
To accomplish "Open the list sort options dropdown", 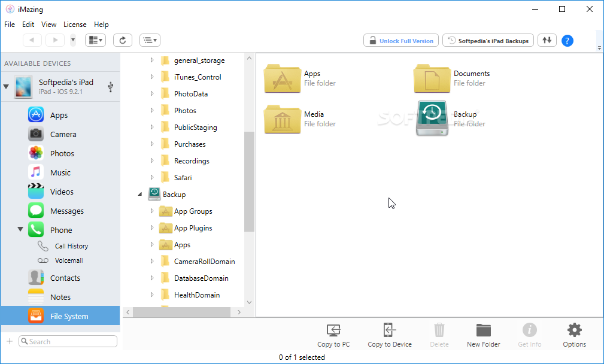I will (x=150, y=40).
